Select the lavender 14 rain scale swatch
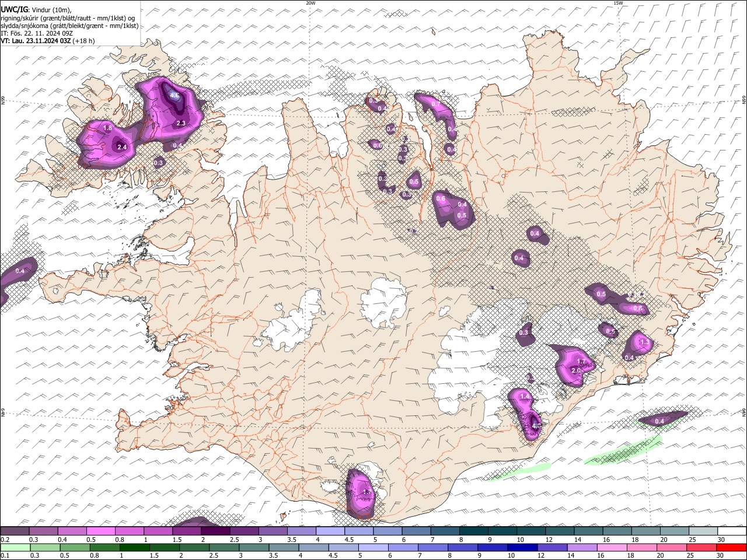Screen dimensions: 747x560 pos(582,547)
